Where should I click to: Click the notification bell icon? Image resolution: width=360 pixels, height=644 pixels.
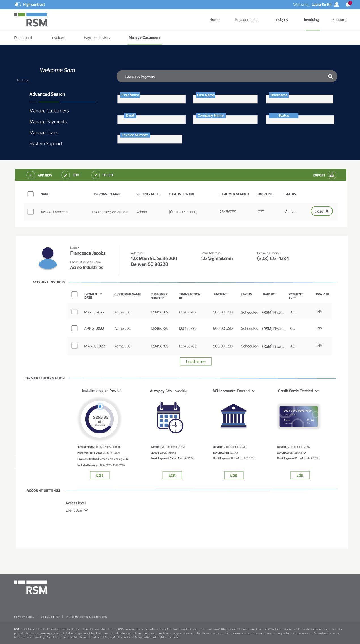pos(348,5)
